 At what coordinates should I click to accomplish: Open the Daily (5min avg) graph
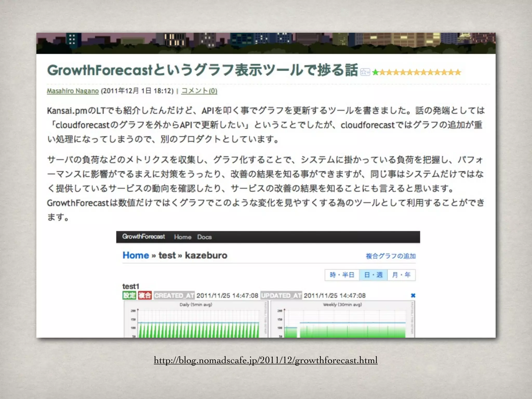click(x=196, y=320)
